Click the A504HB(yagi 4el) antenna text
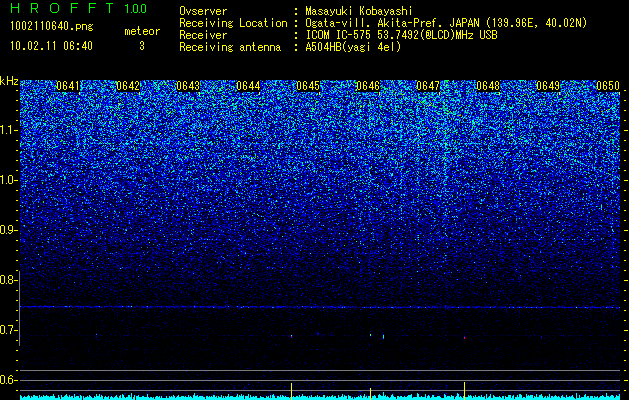Image resolution: width=629 pixels, height=400 pixels. tap(353, 47)
